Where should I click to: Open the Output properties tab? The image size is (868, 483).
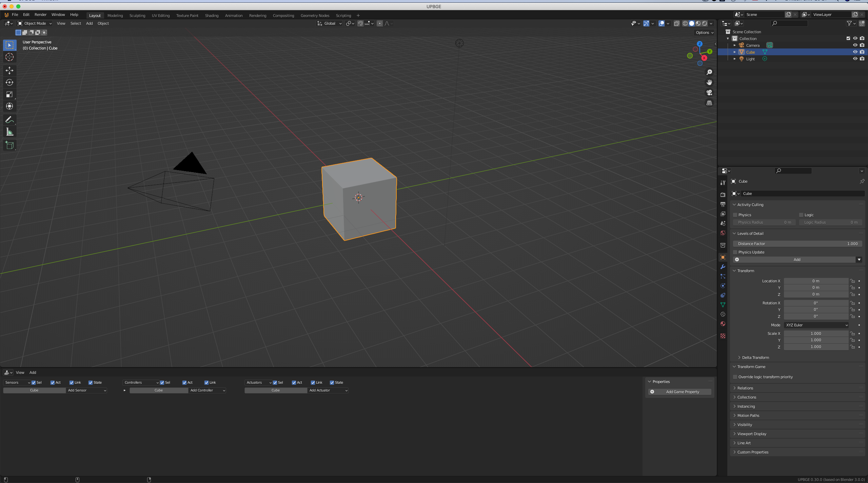[x=723, y=204]
